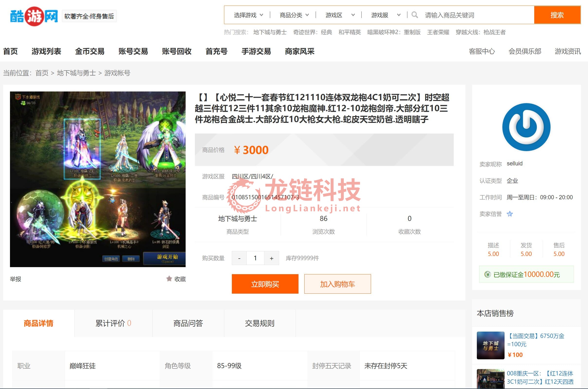Click the 举报 report link
Viewport: 588px width, 389px height.
tap(15, 279)
